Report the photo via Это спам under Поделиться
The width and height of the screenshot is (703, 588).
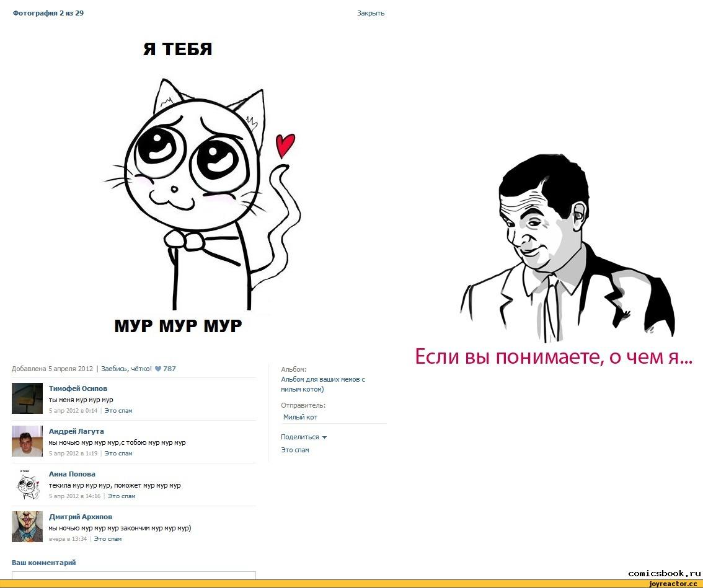[x=295, y=450]
